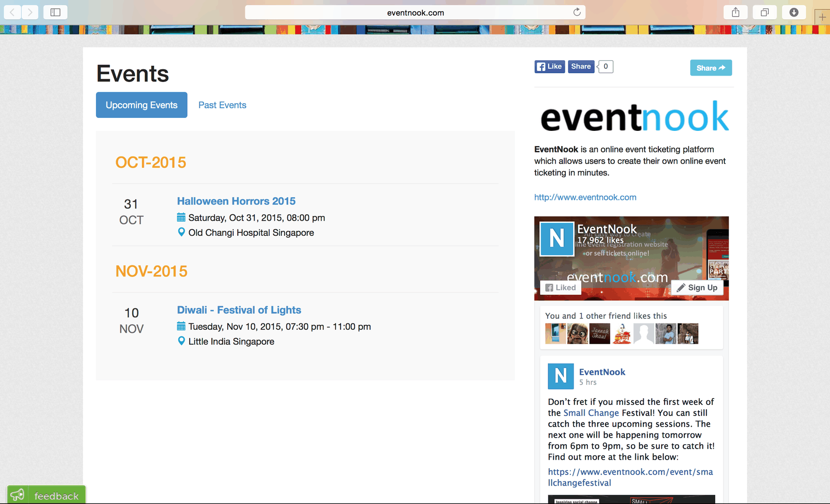This screenshot has width=830, height=504.
Task: Open the glasses cartoon friend thumbnail
Action: (577, 334)
